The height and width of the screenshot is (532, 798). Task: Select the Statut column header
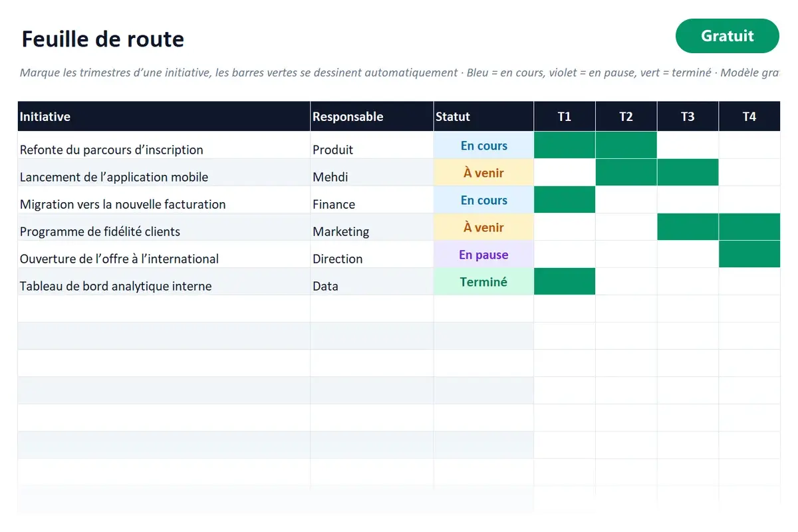(x=483, y=116)
